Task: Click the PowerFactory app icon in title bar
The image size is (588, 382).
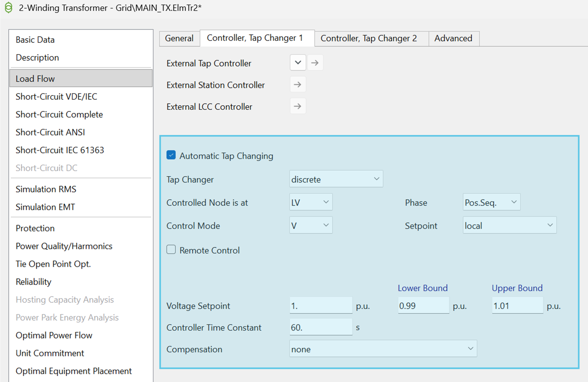Action: (8, 8)
